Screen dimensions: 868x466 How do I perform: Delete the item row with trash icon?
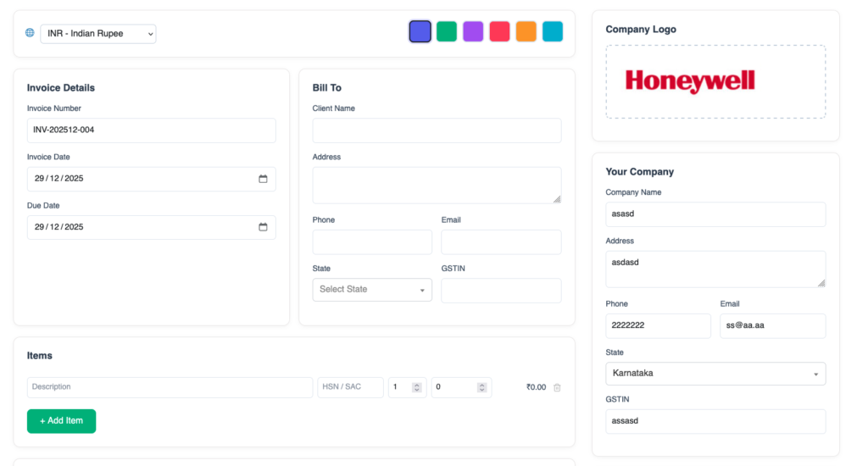(x=557, y=387)
